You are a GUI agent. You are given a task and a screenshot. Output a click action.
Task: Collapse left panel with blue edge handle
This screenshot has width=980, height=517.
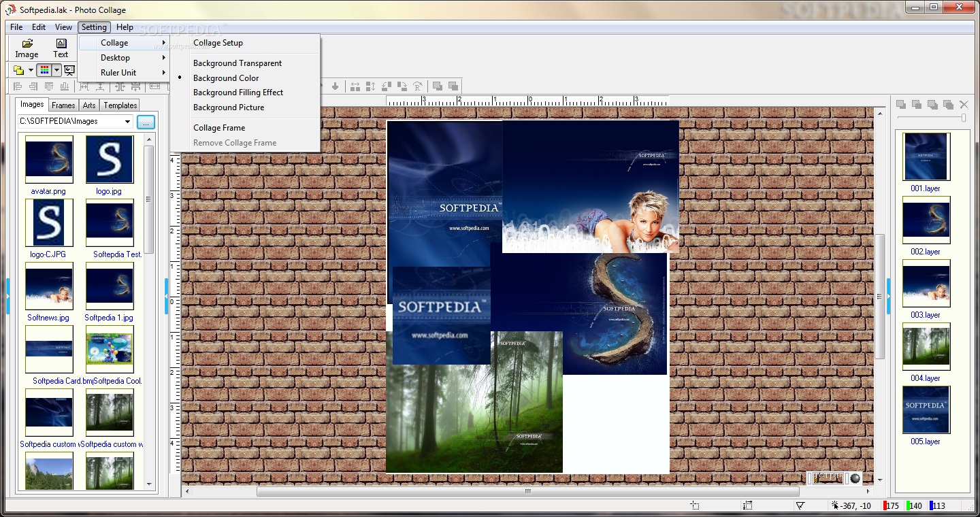(x=8, y=296)
